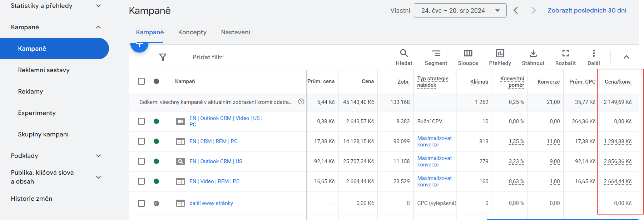The width and height of the screenshot is (644, 220).
Task: Click green status dot of EN | Outlook CRM | US
Action: pyautogui.click(x=156, y=161)
